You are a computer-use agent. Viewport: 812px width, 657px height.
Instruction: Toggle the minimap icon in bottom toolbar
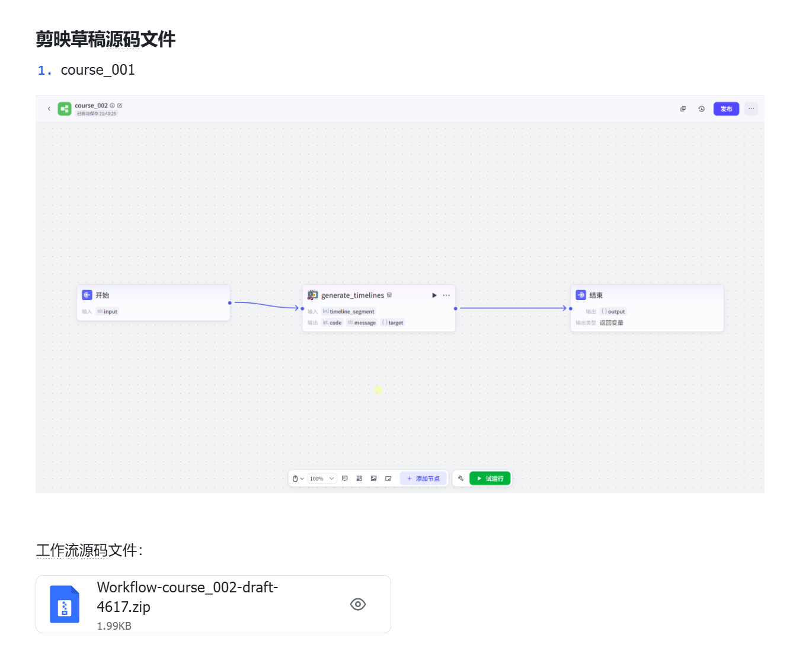point(388,479)
